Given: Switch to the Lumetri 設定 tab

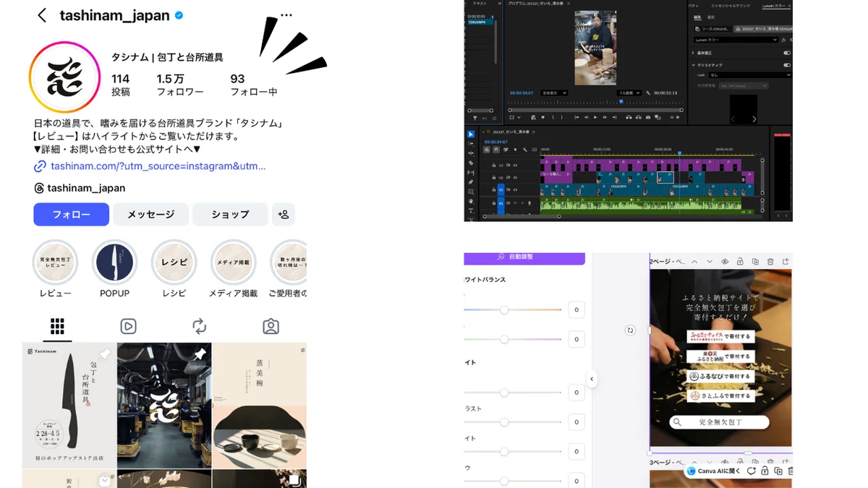Looking at the screenshot, I should (711, 17).
